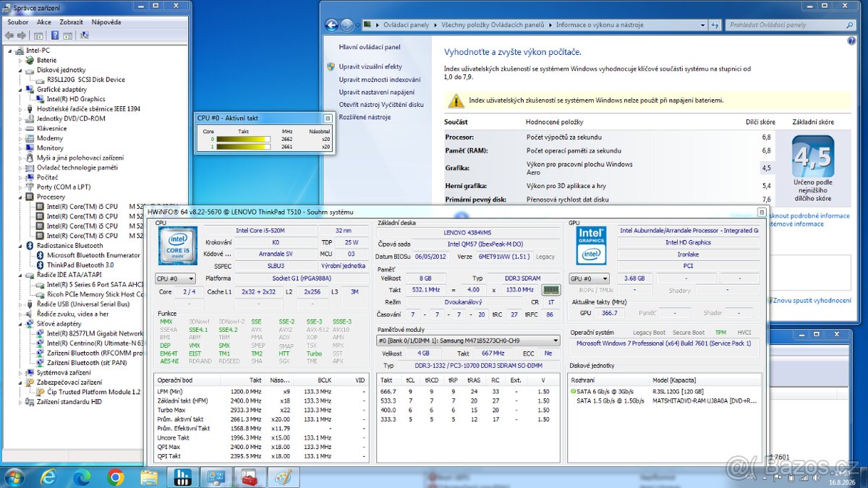The width and height of the screenshot is (868, 488).
Task: Click the Control Panel search field
Action: point(790,25)
